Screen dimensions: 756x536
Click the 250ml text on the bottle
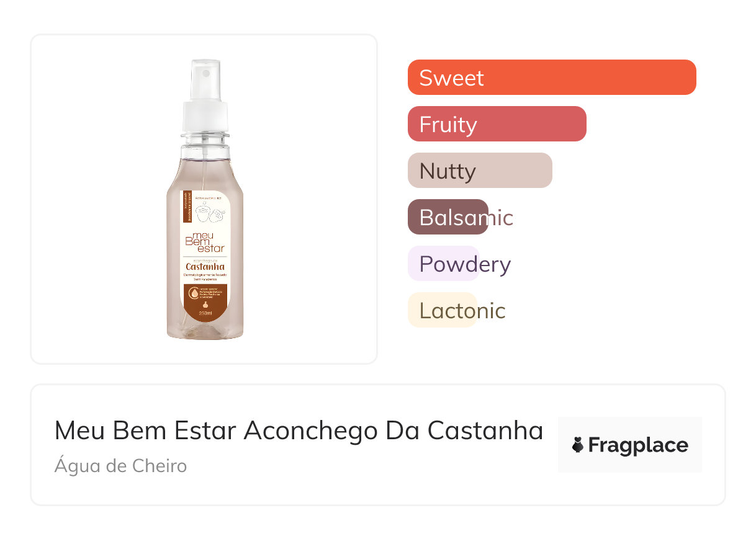coord(205,314)
